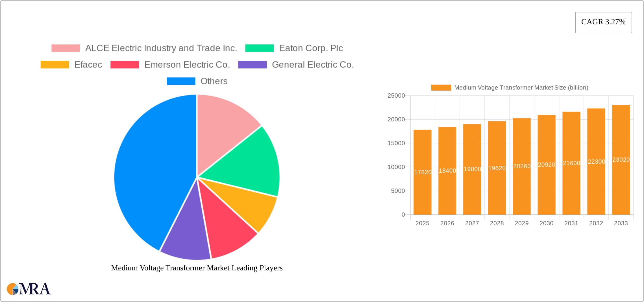This screenshot has height=302, width=644.
Task: Click the orange Market Size legend marker
Action: (442, 88)
